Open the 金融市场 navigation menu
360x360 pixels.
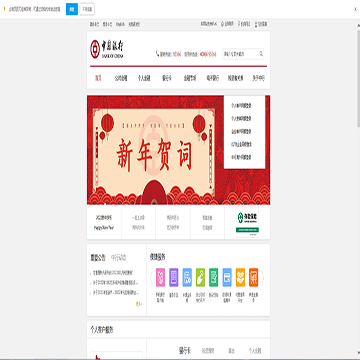click(x=190, y=78)
